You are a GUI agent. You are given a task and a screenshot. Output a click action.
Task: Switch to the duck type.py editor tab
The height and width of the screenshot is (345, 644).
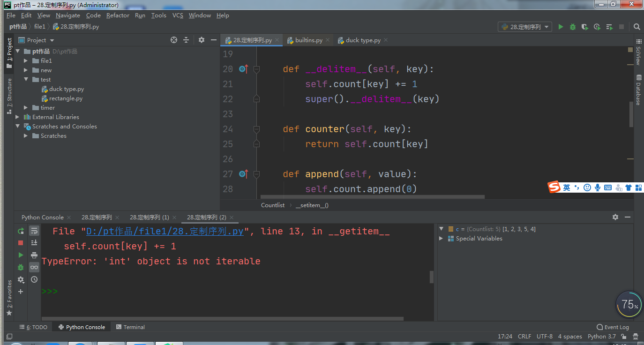pyautogui.click(x=362, y=40)
